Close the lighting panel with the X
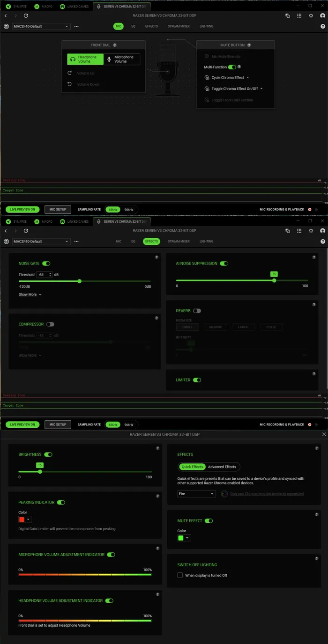This screenshot has width=328, height=644. (x=324, y=434)
